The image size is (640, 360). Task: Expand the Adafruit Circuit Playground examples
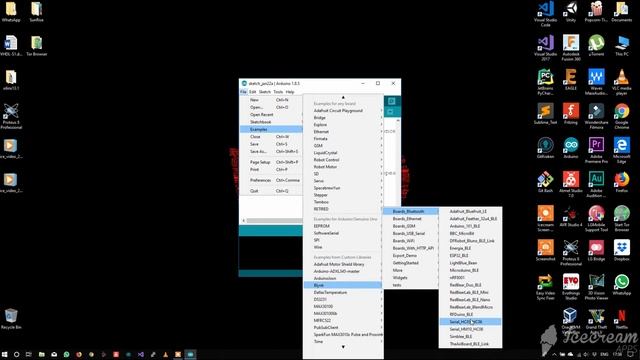coord(343,111)
